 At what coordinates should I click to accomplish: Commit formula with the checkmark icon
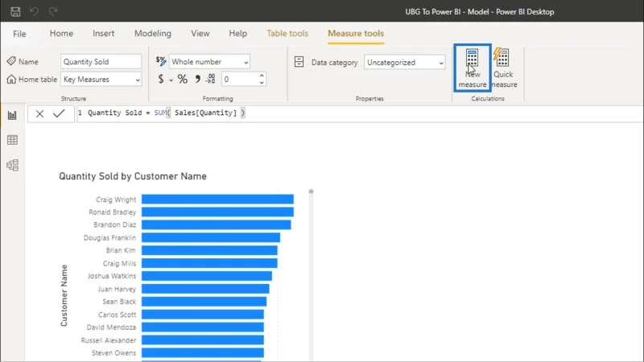coord(59,113)
